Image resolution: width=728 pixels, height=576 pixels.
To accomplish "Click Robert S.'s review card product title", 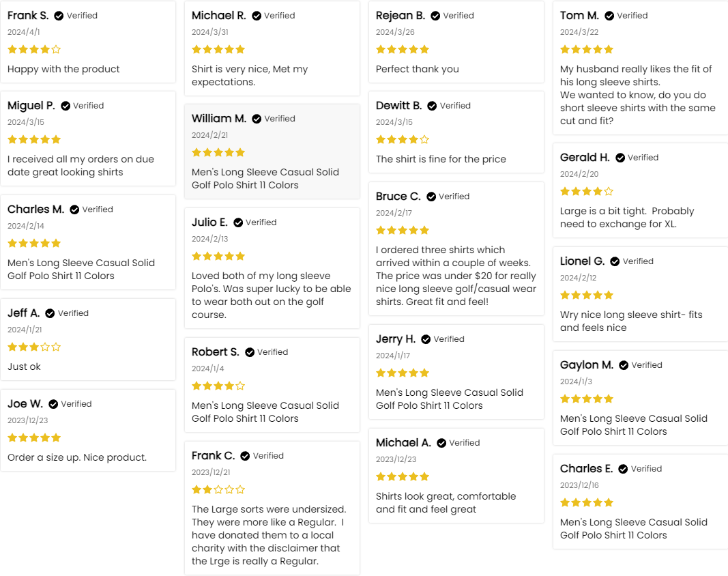I will [265, 412].
